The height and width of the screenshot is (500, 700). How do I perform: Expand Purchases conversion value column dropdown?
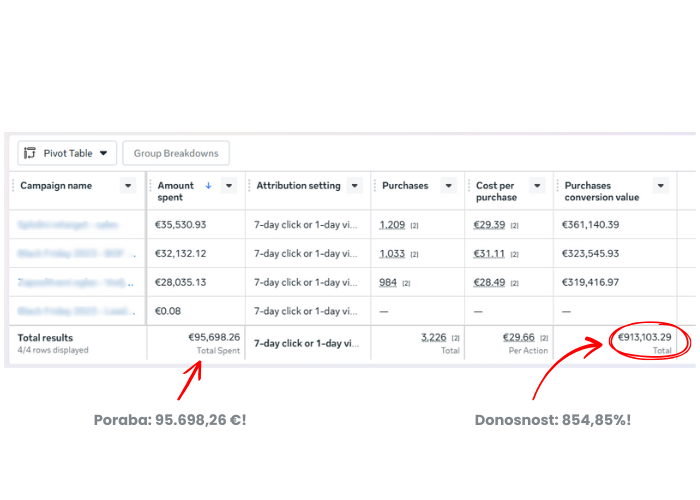tap(660, 186)
